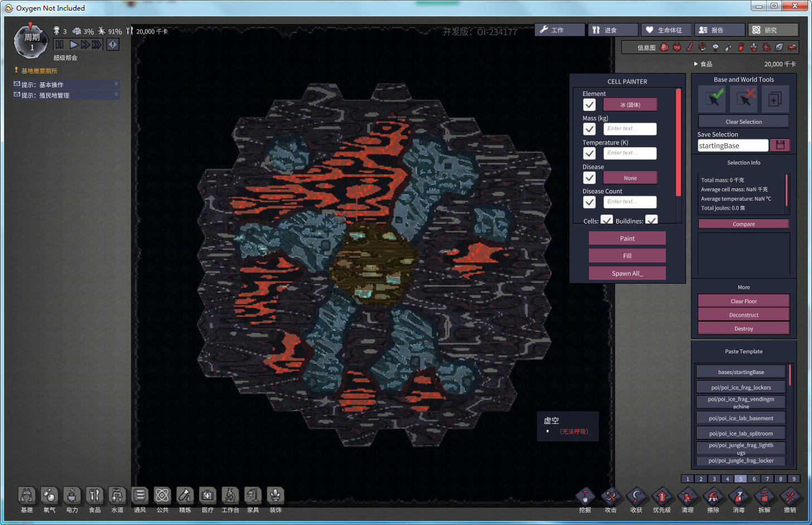Toggle the Disease checkbox

589,177
